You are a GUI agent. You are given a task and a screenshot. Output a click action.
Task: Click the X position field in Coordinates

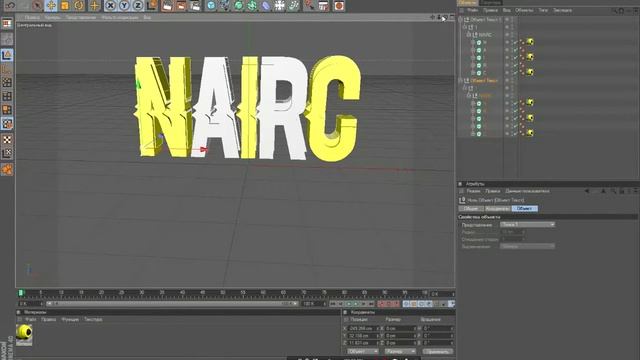pos(363,328)
